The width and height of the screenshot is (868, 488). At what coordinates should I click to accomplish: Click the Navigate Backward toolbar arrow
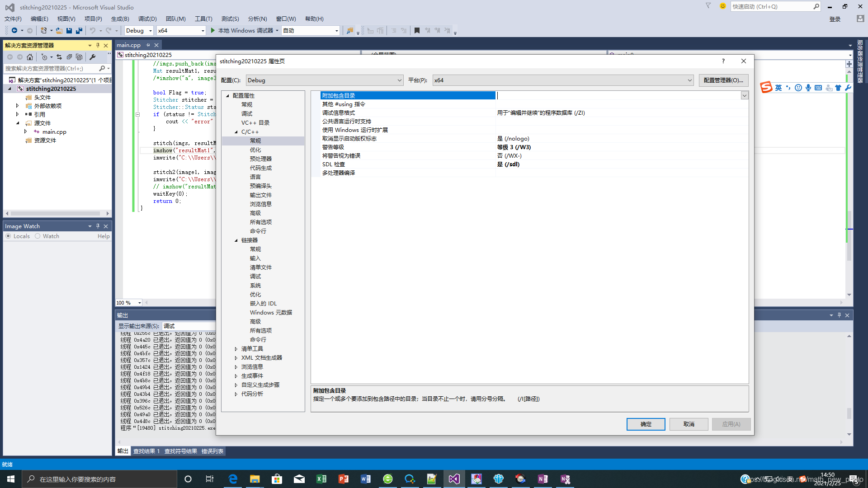click(x=14, y=31)
